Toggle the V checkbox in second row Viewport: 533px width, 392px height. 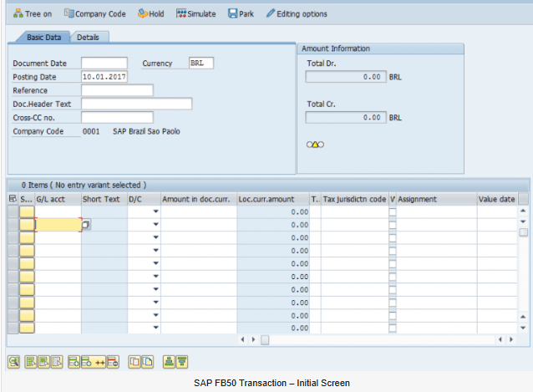coord(393,225)
